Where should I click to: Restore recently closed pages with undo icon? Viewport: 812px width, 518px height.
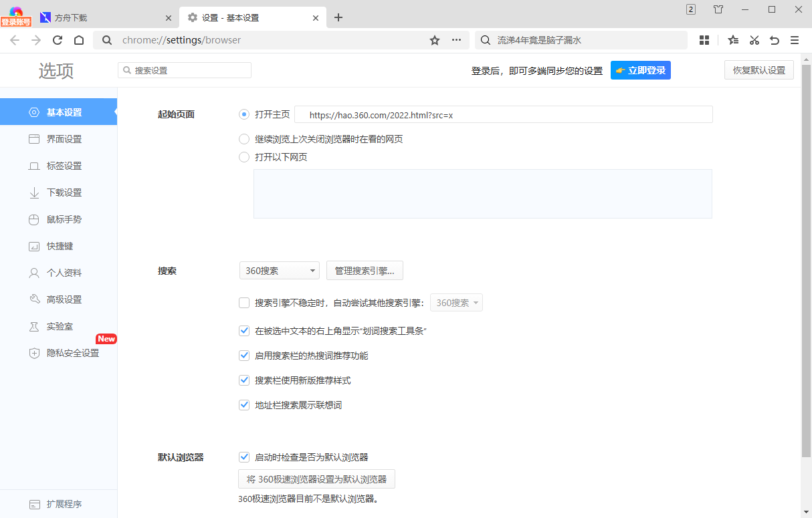775,40
